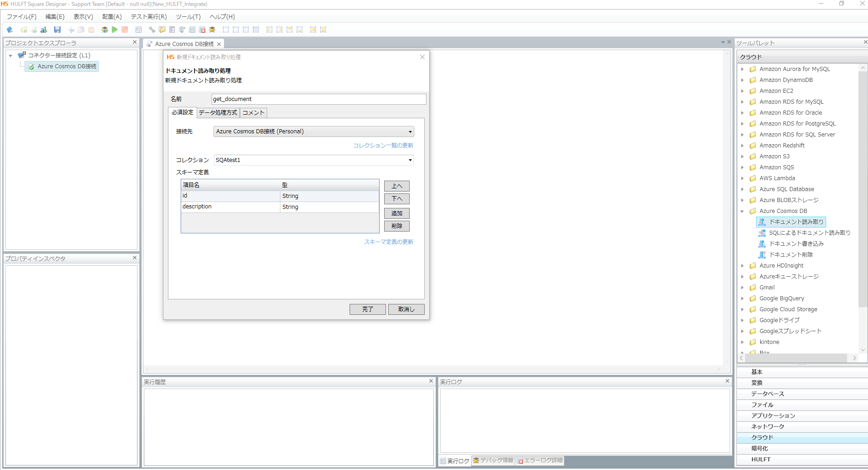This screenshot has width=868, height=470.
Task: Open the ネットワーク palette category
Action: coord(802,427)
